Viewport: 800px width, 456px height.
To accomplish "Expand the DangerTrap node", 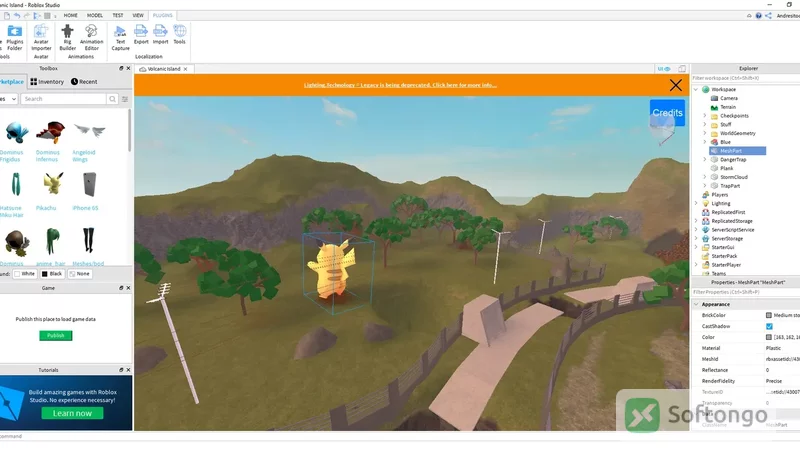I will [x=705, y=160].
